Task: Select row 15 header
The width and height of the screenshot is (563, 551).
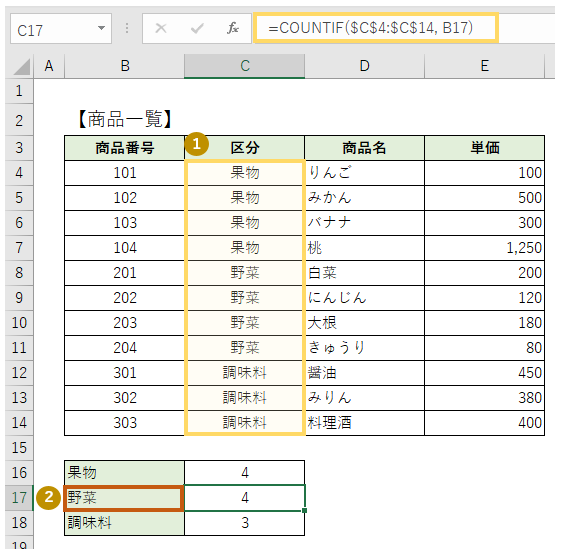Action: [19, 448]
